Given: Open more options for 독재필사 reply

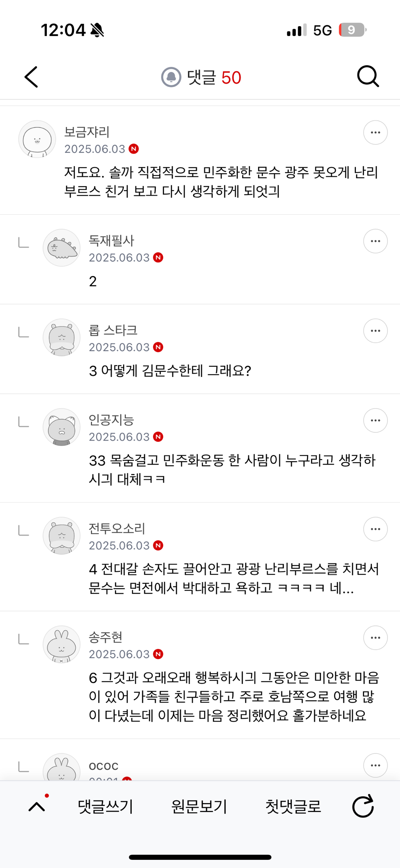Looking at the screenshot, I should click(375, 241).
